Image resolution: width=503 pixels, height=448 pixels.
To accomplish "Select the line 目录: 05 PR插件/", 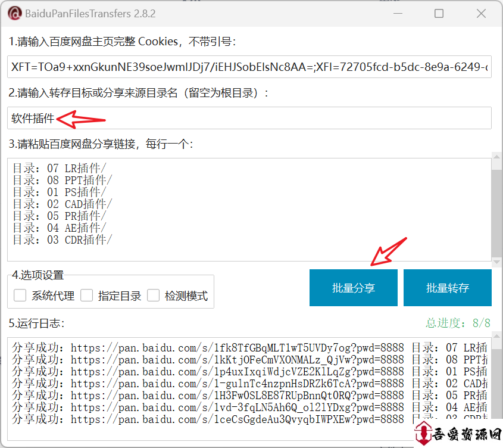I will tap(60, 216).
